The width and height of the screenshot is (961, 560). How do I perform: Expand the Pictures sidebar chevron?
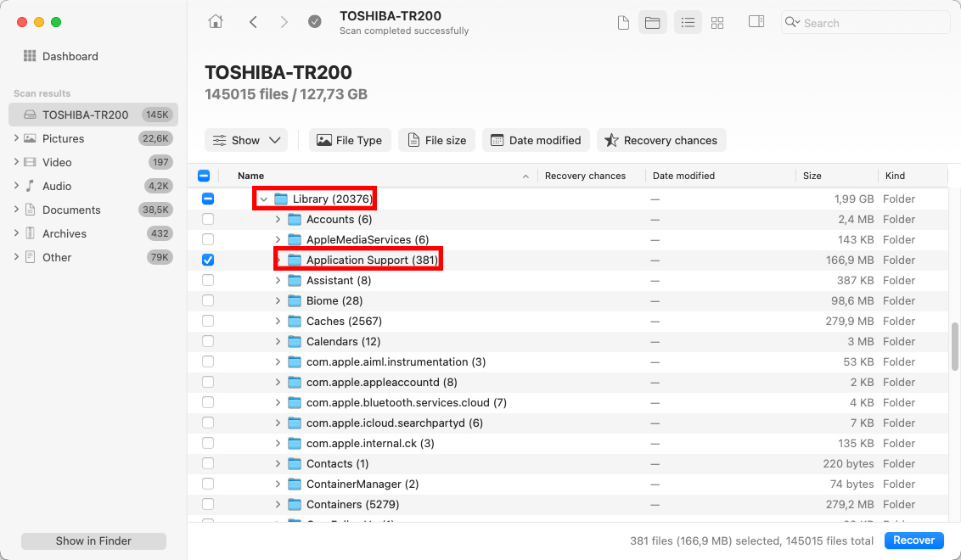coord(16,138)
